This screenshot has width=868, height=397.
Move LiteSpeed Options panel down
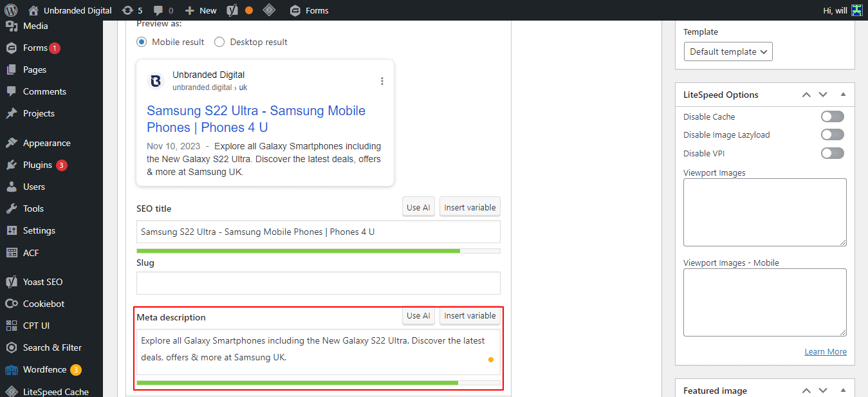823,95
